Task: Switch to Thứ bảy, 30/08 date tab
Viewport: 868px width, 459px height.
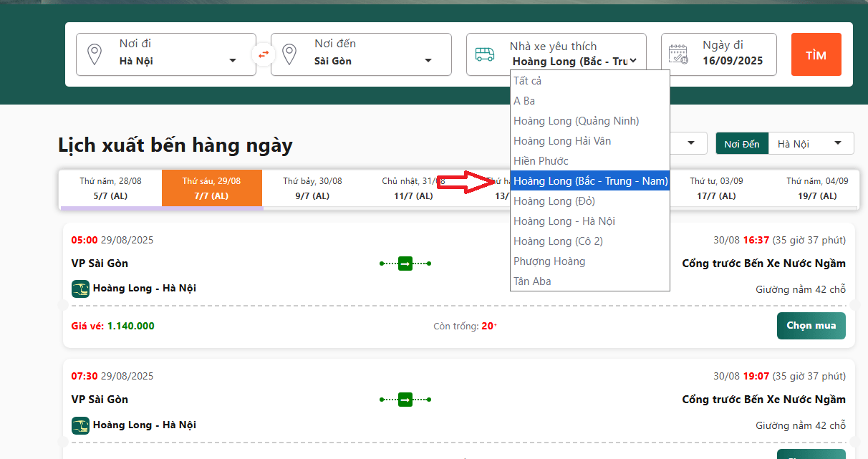Action: click(x=312, y=188)
